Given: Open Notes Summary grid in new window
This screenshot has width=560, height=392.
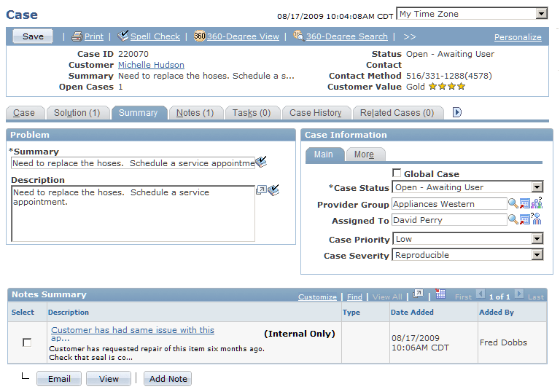Looking at the screenshot, I should (x=418, y=294).
